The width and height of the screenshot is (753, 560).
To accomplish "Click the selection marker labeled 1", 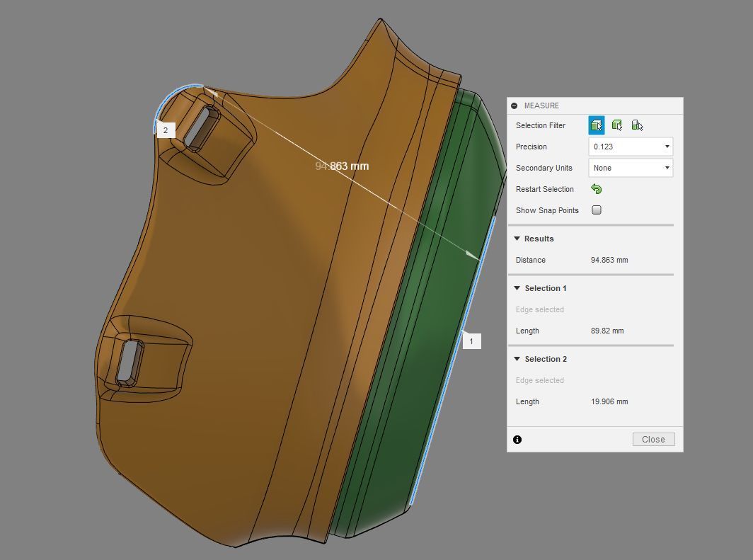I will point(471,341).
